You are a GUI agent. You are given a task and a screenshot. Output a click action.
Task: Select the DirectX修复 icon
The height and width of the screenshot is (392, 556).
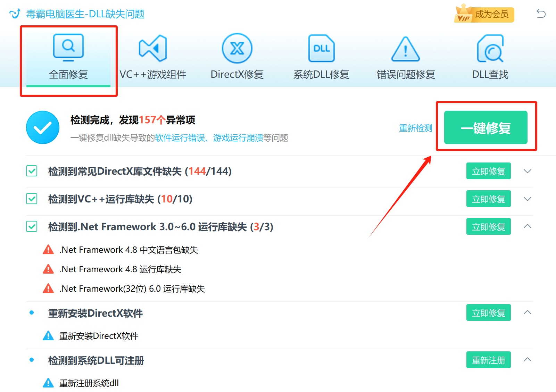click(237, 49)
